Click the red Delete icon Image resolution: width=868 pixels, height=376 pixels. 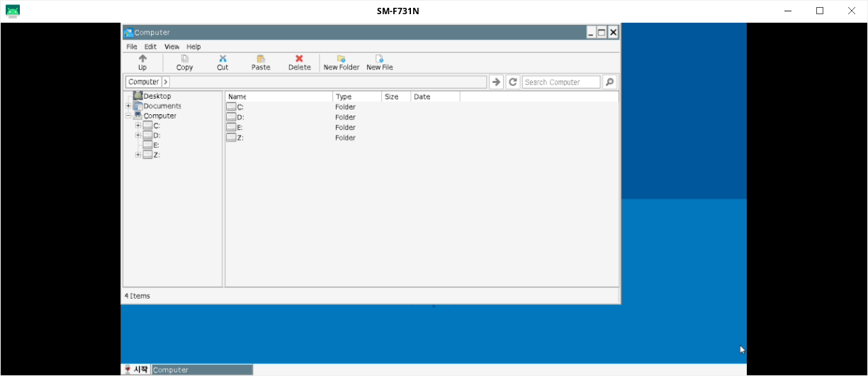coord(299,59)
